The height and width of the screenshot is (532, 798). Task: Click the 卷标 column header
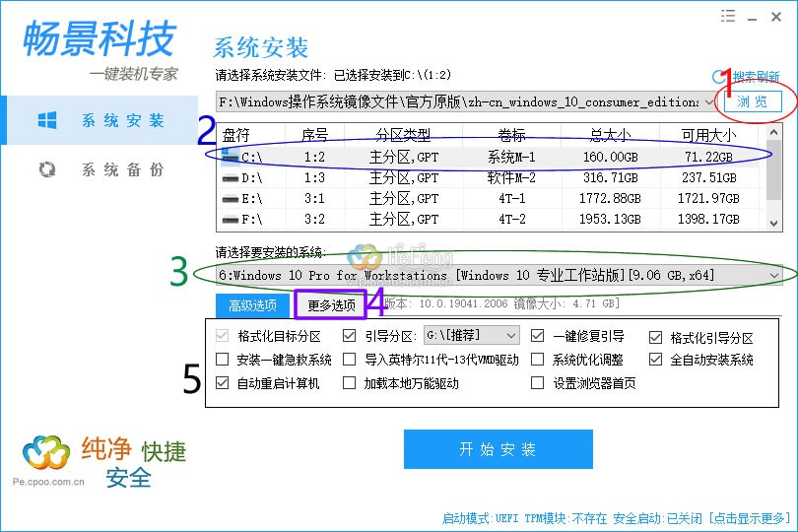tap(511, 135)
